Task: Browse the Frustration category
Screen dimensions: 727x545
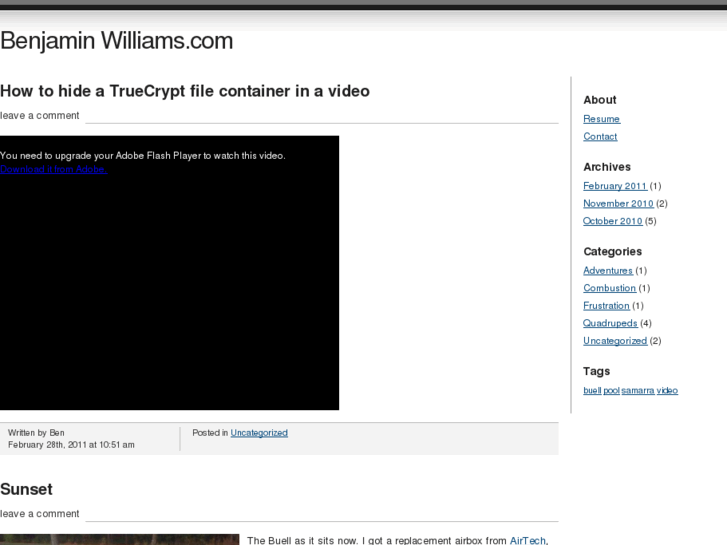Action: point(606,306)
